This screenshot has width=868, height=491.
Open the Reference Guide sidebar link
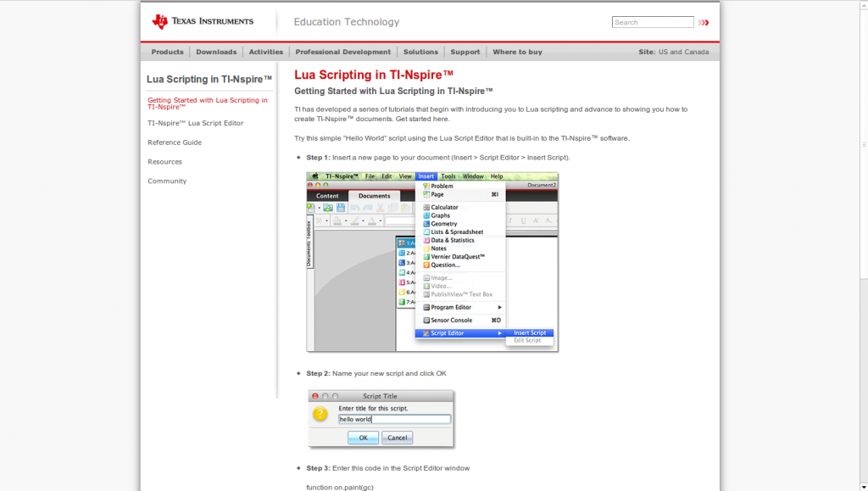pyautogui.click(x=175, y=142)
